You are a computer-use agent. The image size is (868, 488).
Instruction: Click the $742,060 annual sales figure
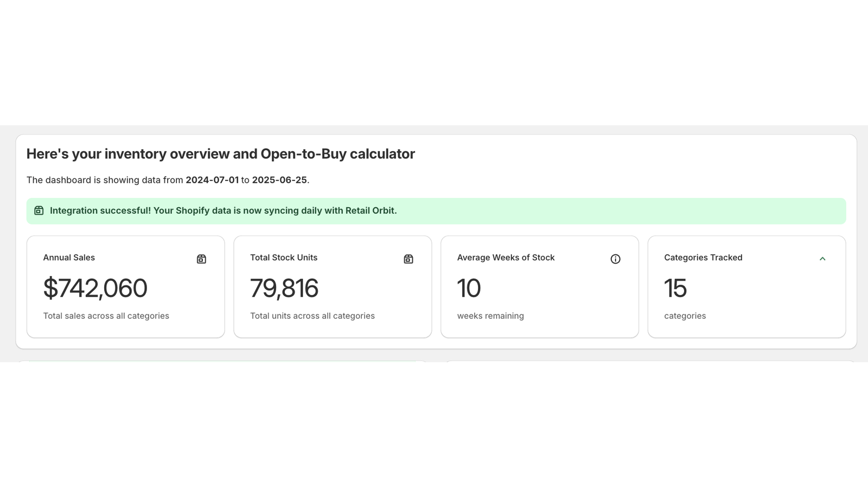[x=95, y=288]
